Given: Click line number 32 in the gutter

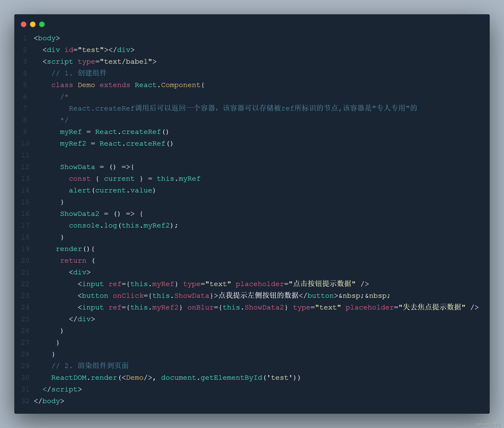Looking at the screenshot, I should 25,401.
